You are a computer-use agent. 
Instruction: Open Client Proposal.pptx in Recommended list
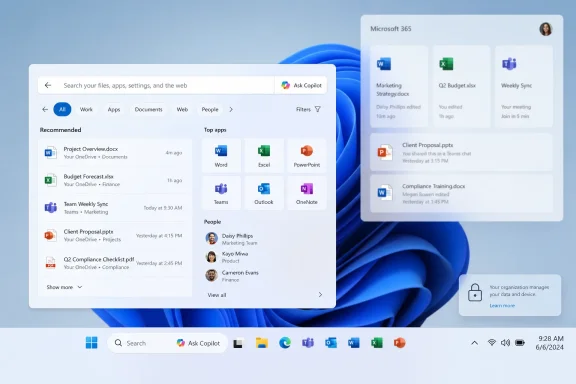click(x=115, y=235)
